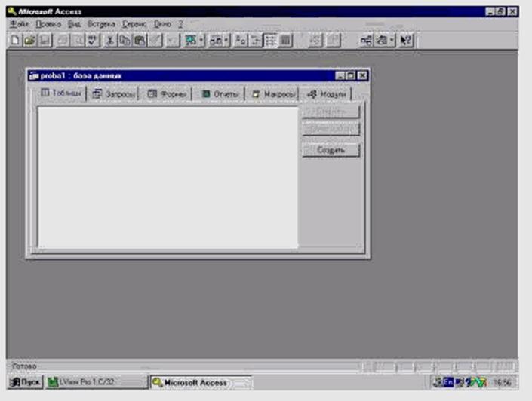Run the Spelling check toolbar icon
The height and width of the screenshot is (401, 532).
click(x=92, y=41)
